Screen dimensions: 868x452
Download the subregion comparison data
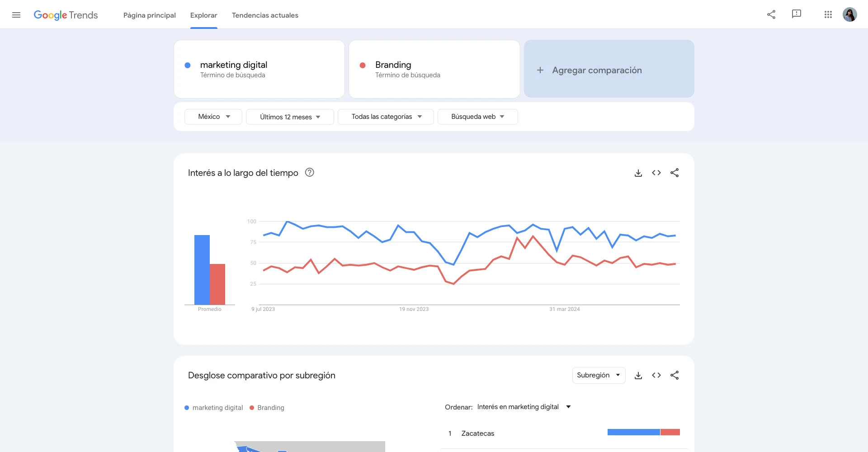[x=638, y=375]
